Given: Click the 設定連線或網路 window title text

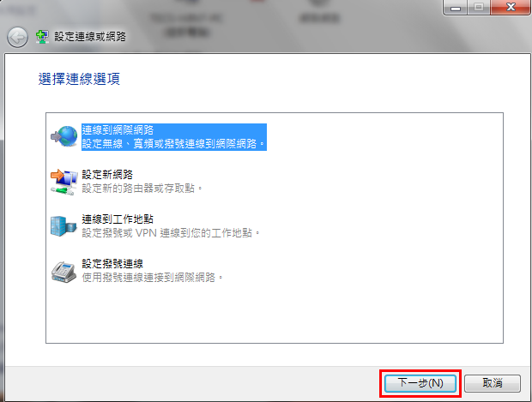Looking at the screenshot, I should coord(90,37).
